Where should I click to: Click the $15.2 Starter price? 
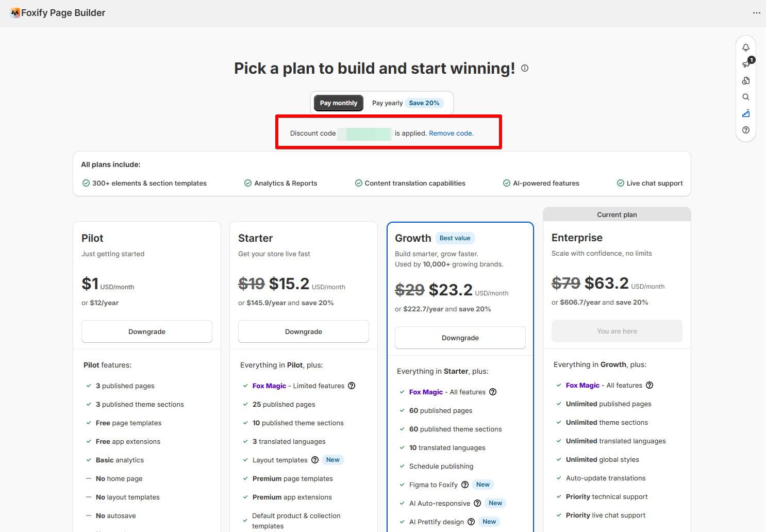(x=289, y=284)
